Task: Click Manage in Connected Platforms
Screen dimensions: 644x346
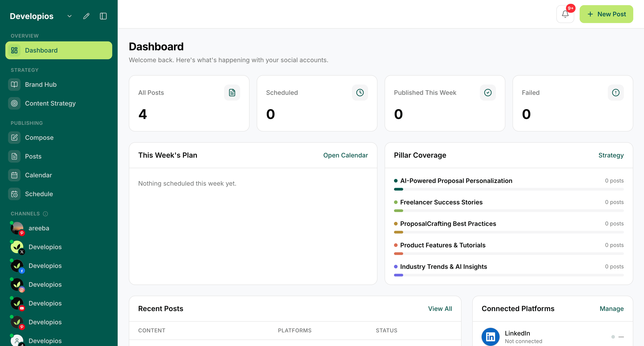Action: [612, 309]
